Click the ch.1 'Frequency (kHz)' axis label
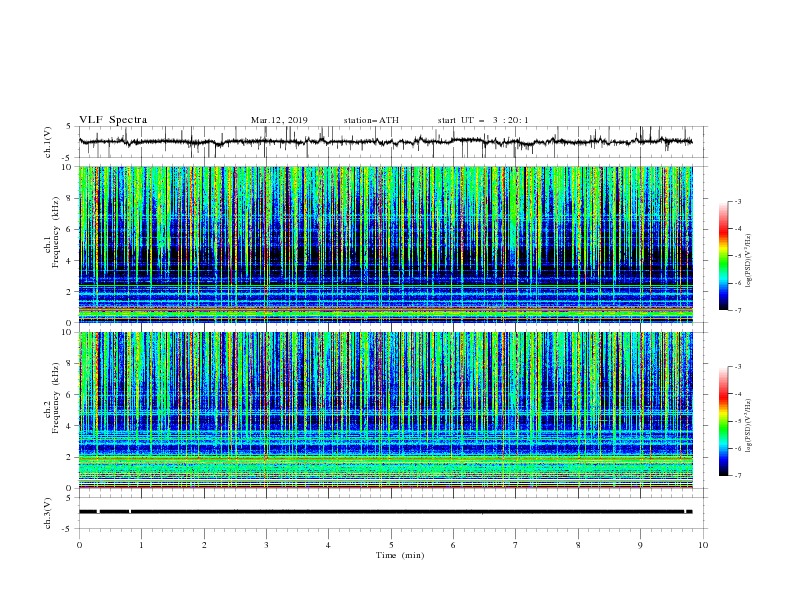The height and width of the screenshot is (612, 792). [56, 233]
